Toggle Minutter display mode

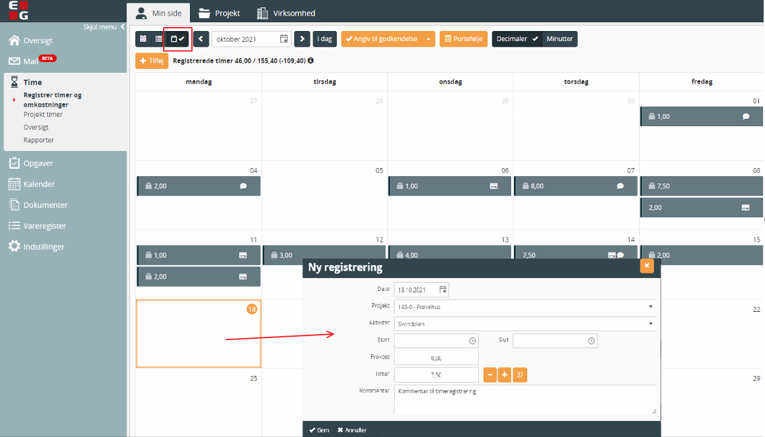point(559,39)
